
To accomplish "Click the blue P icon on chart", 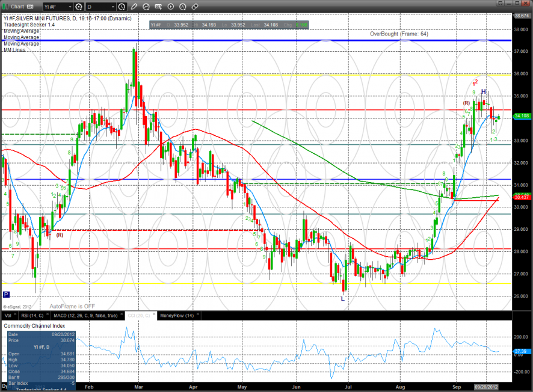I will pyautogui.click(x=6, y=295).
